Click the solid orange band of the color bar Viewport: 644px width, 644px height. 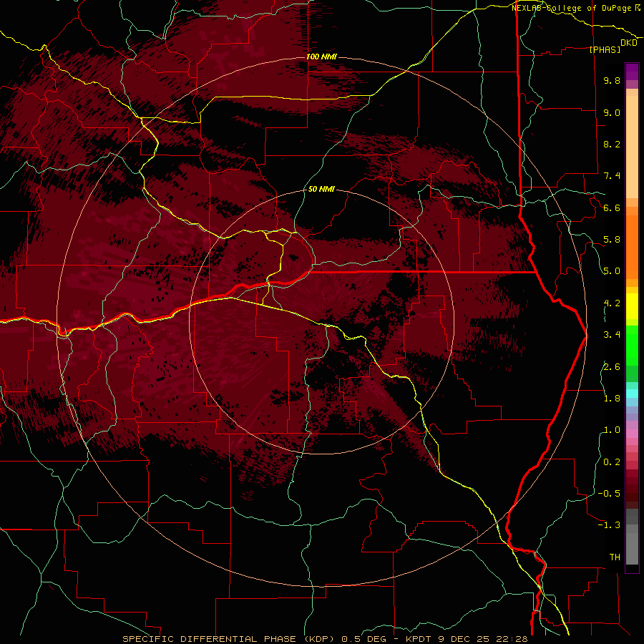(x=632, y=246)
